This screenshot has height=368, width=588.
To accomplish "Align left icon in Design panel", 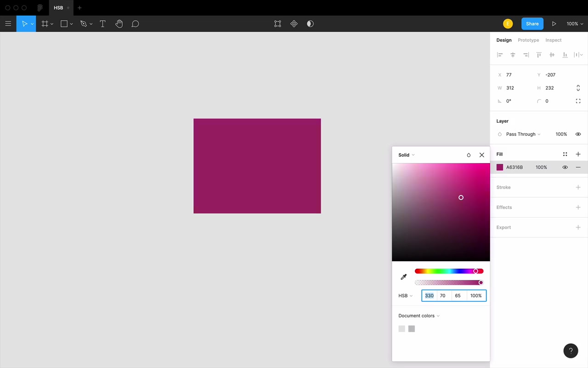I will pos(500,55).
